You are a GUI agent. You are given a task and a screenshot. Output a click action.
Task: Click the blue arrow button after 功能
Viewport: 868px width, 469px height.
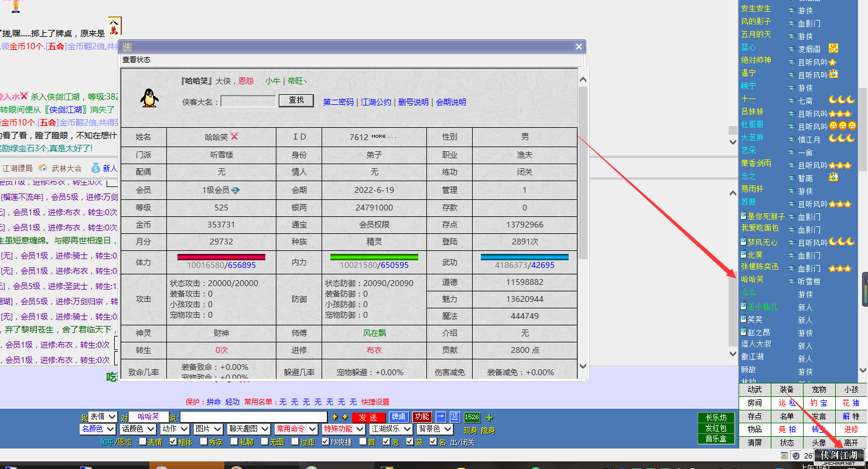(441, 417)
